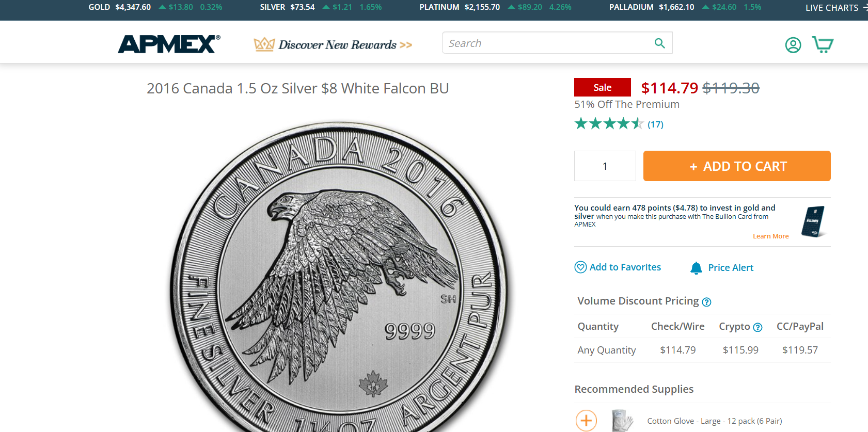Screen dimensions: 868x432
Task: Click the APMEX logo
Action: pyautogui.click(x=169, y=44)
